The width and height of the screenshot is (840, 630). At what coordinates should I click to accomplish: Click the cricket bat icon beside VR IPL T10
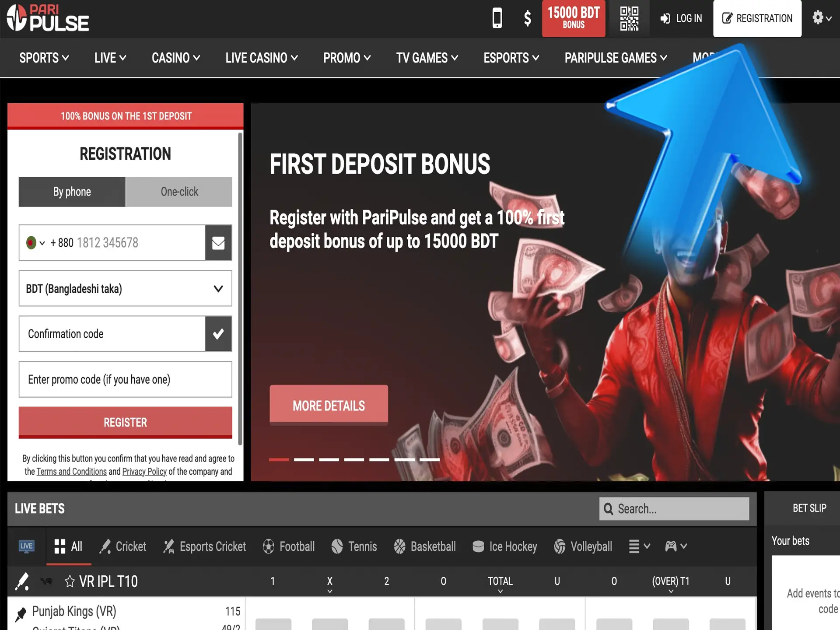(x=22, y=581)
